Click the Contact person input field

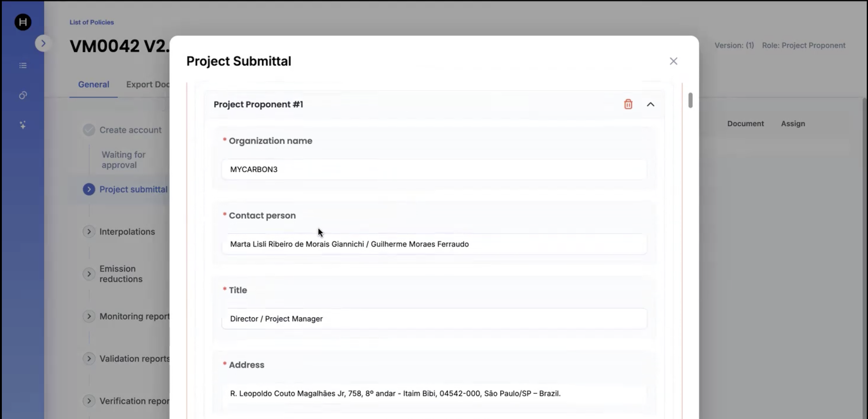434,244
